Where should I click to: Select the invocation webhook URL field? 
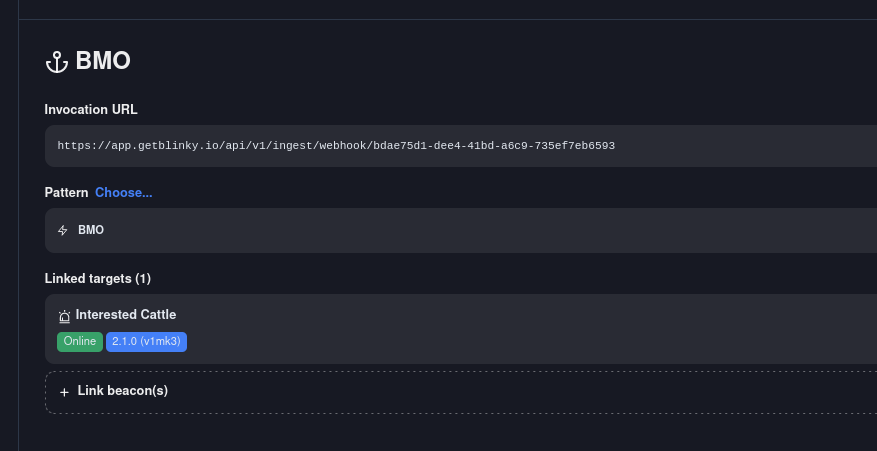click(461, 146)
